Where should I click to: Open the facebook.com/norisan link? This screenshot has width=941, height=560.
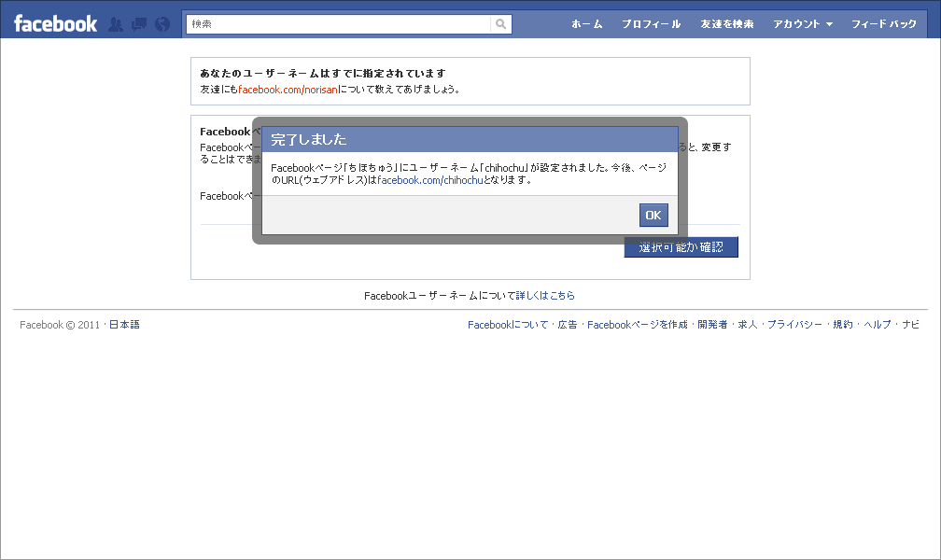pos(288,90)
